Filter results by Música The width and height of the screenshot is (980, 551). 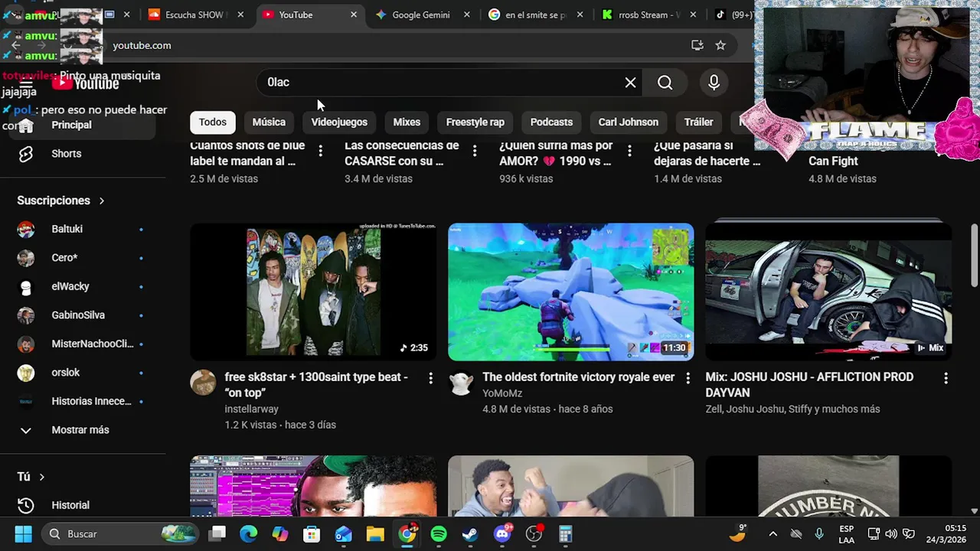click(269, 122)
